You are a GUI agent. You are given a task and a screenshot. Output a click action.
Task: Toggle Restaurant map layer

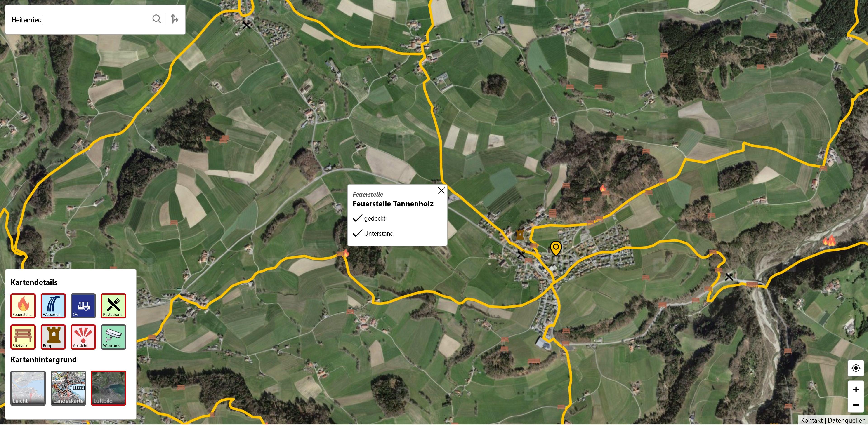click(x=113, y=305)
